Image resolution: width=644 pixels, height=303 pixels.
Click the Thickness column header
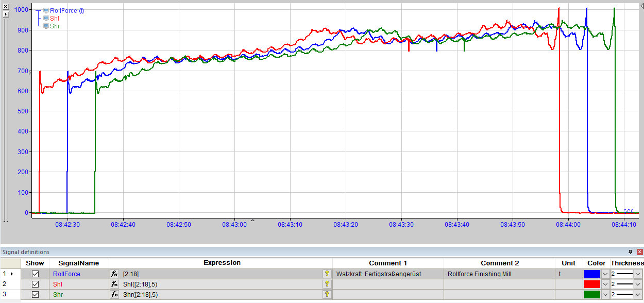627,263
